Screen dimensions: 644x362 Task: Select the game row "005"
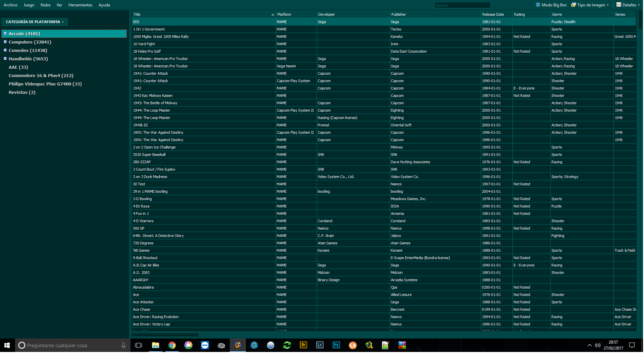pos(384,22)
